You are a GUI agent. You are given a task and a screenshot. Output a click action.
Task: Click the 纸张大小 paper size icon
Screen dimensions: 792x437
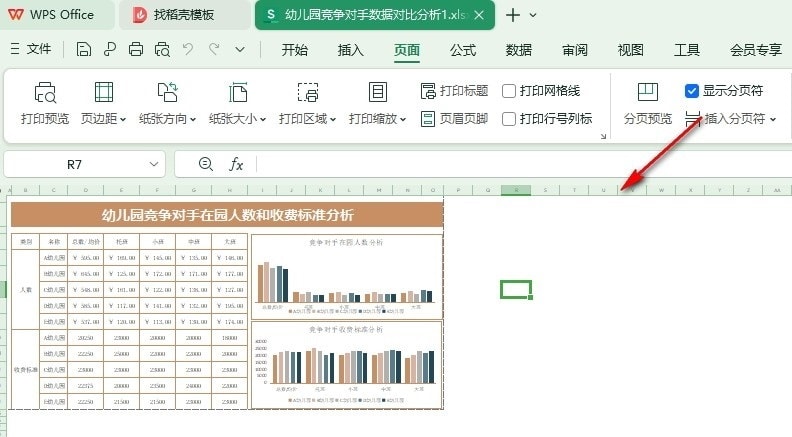click(x=237, y=93)
